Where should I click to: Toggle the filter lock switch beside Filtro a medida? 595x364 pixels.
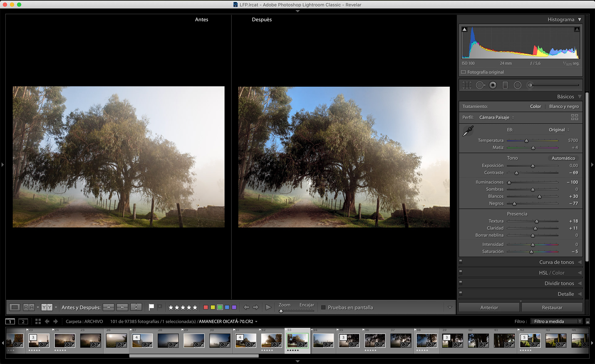pyautogui.click(x=588, y=322)
